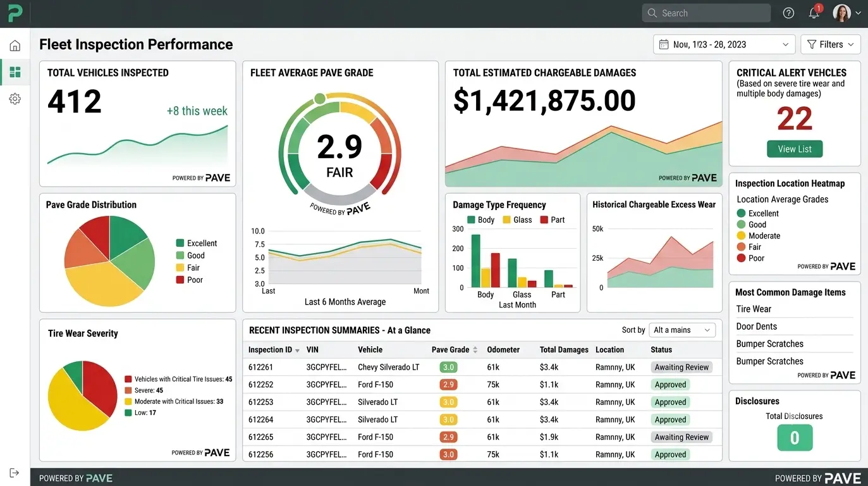
Task: Click the $1,421,875.00 total damages value
Action: (x=544, y=101)
